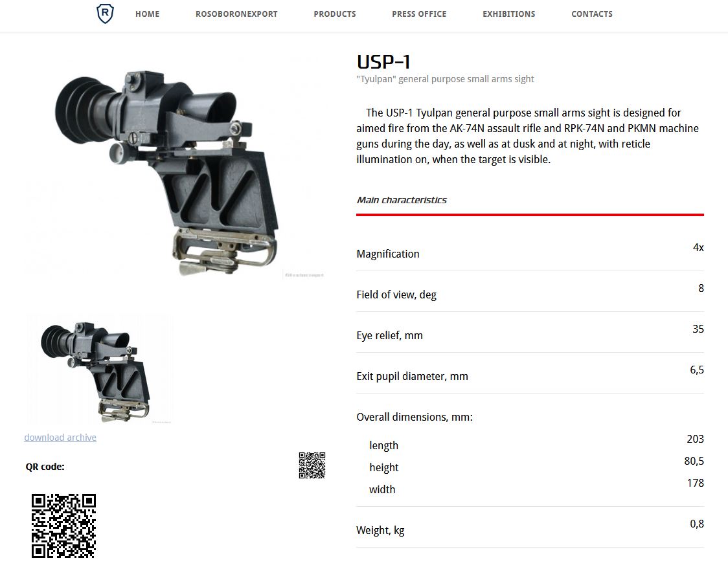
Task: Open the EXHIBITIONS page
Action: (x=509, y=14)
